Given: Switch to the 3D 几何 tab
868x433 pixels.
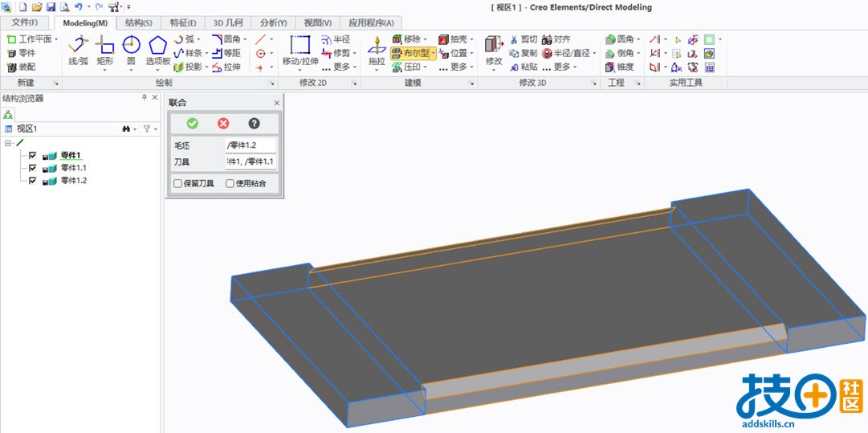Looking at the screenshot, I should [x=228, y=22].
